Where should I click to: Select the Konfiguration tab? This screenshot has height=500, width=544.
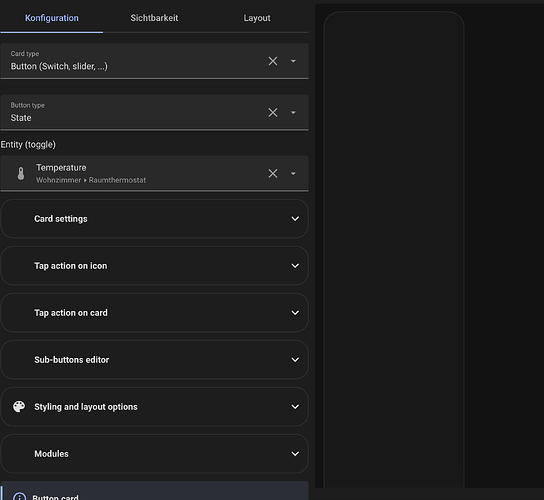click(52, 18)
